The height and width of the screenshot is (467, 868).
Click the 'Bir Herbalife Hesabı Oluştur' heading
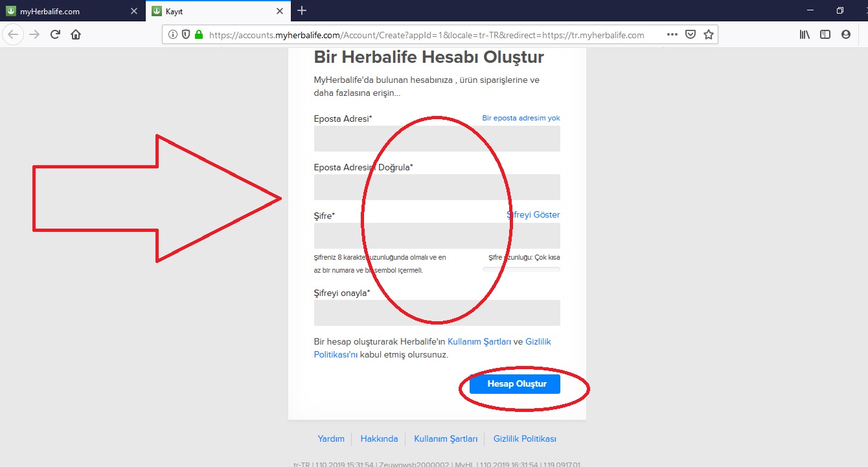pyautogui.click(x=429, y=57)
